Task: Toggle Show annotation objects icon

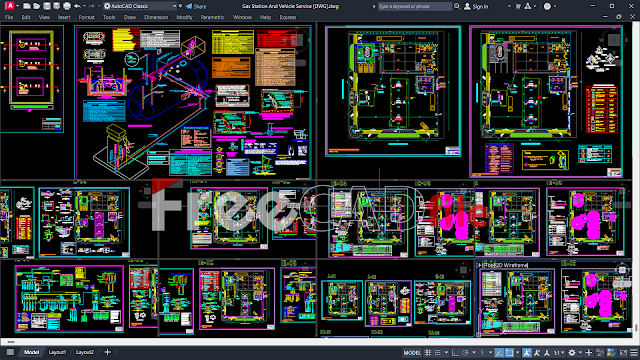Action: (527, 352)
